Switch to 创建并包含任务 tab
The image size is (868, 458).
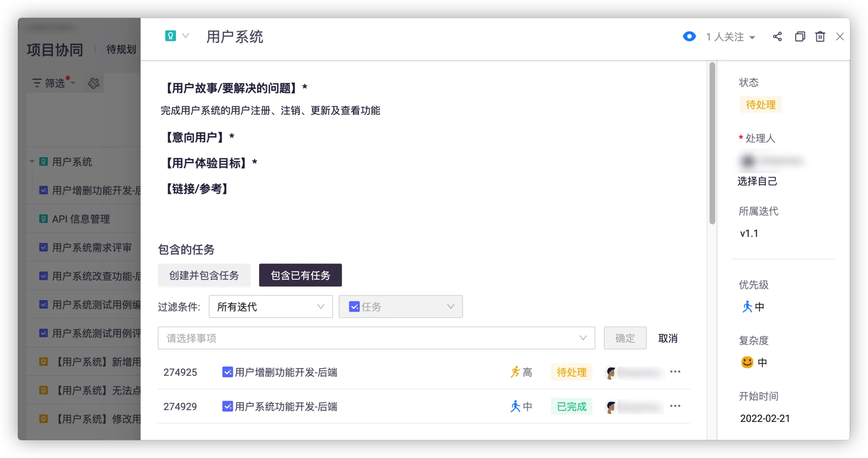[x=204, y=276]
